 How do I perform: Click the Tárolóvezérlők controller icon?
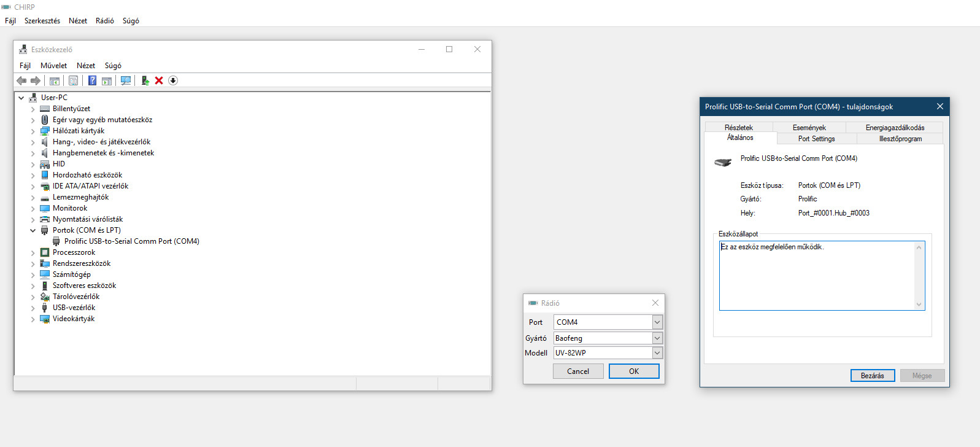click(x=45, y=297)
